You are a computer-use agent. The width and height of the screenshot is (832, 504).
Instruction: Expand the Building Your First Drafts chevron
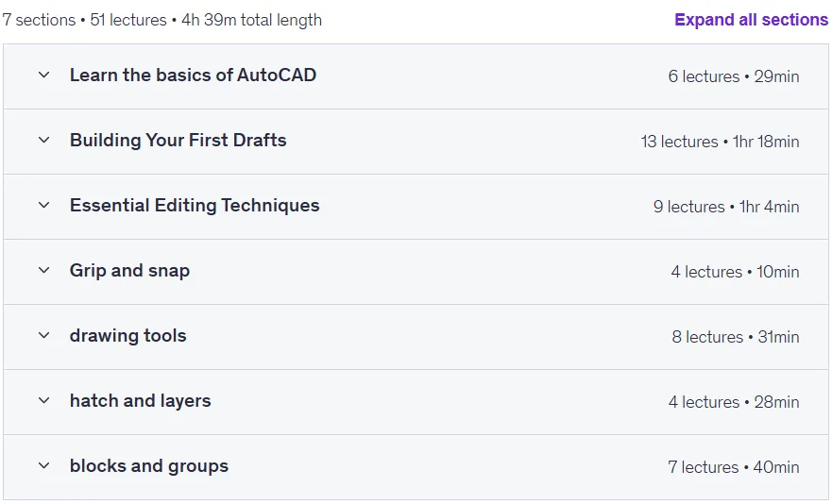pos(44,140)
